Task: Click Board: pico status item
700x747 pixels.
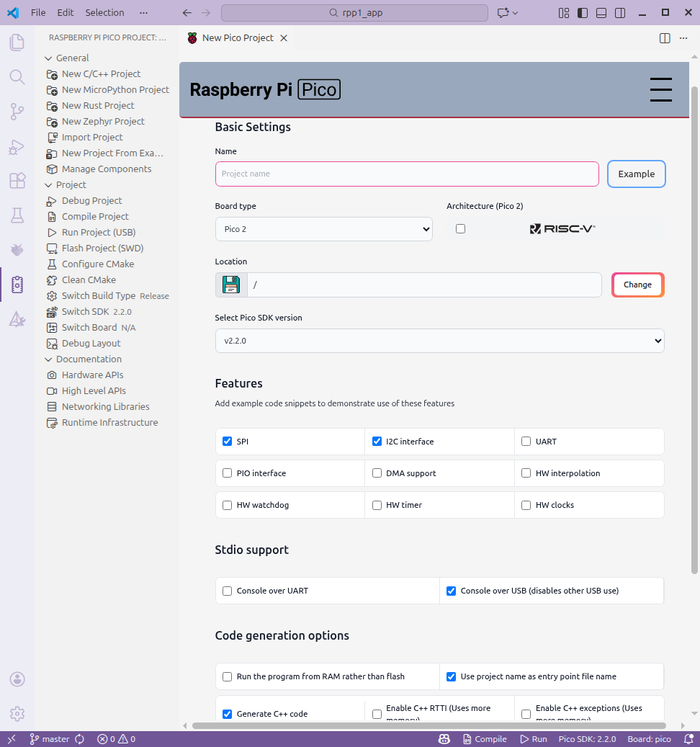Action: click(649, 739)
